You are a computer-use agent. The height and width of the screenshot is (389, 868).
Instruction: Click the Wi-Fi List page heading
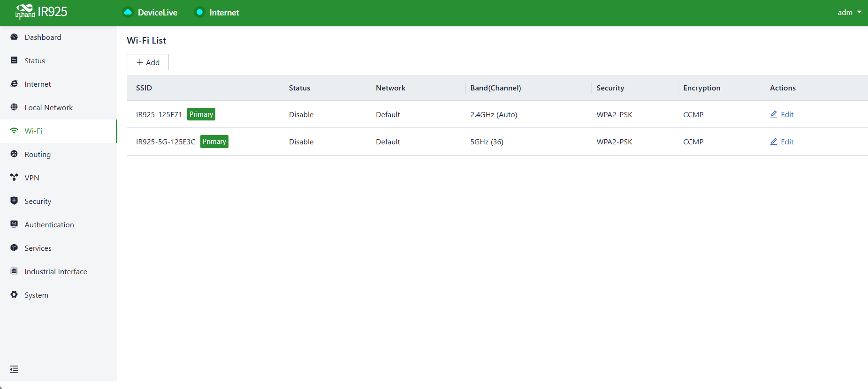pos(146,40)
